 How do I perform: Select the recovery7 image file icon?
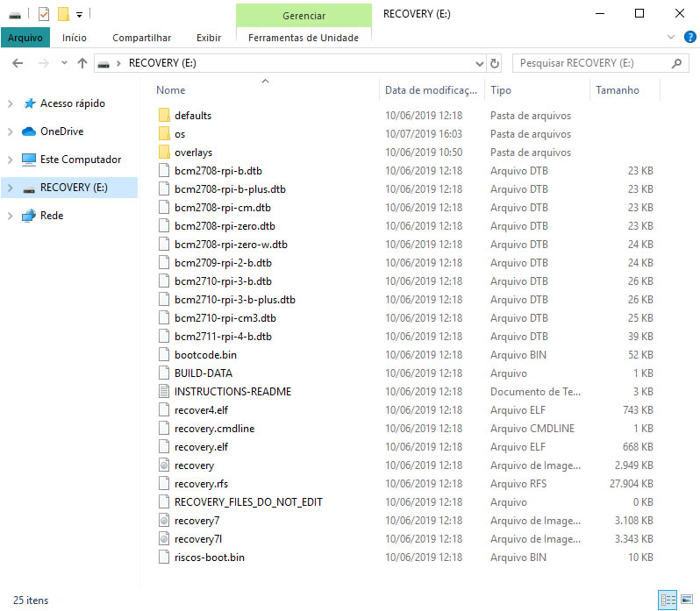coord(164,520)
